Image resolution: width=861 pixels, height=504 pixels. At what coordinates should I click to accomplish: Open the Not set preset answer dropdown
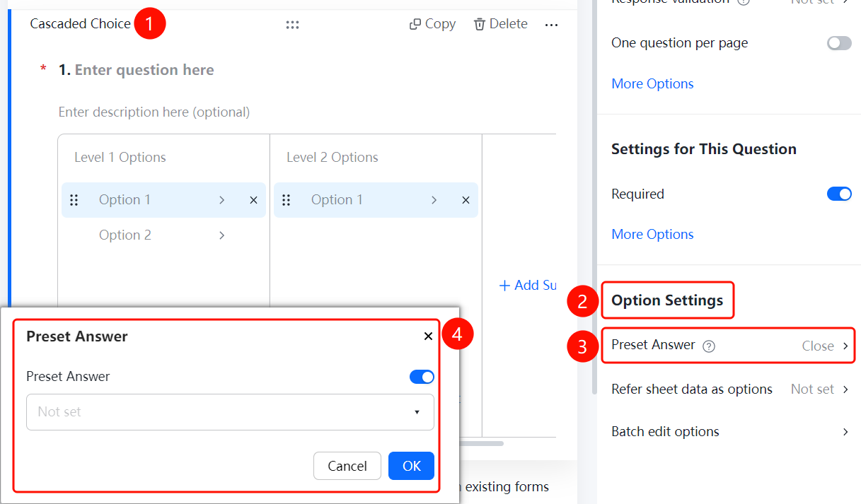(x=230, y=412)
